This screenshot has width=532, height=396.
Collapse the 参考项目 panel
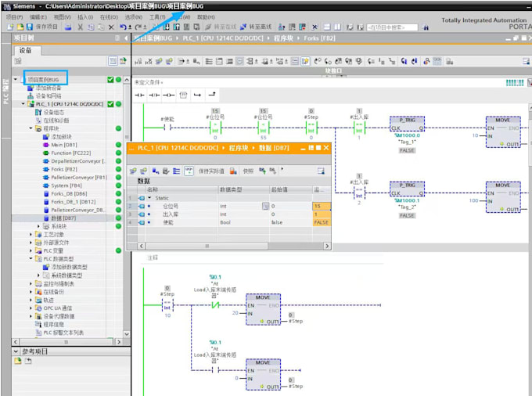16,351
